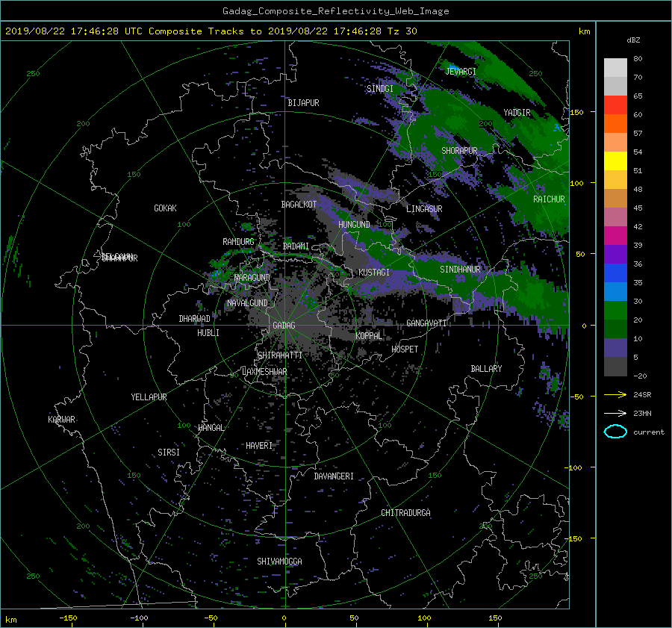Click the YADGIR city label

click(x=517, y=113)
